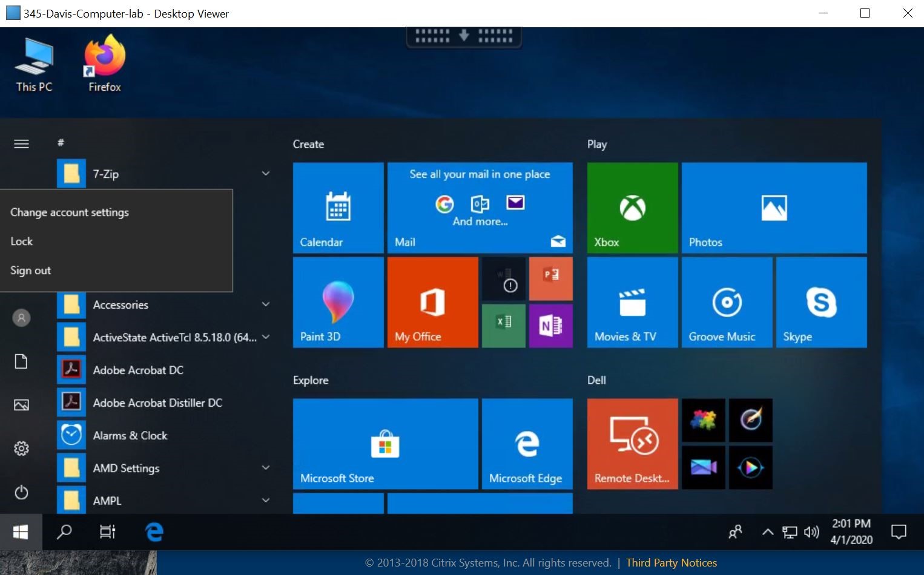Open the Microsoft Store tile
Viewport: 924px width, 575px height.
tap(386, 444)
